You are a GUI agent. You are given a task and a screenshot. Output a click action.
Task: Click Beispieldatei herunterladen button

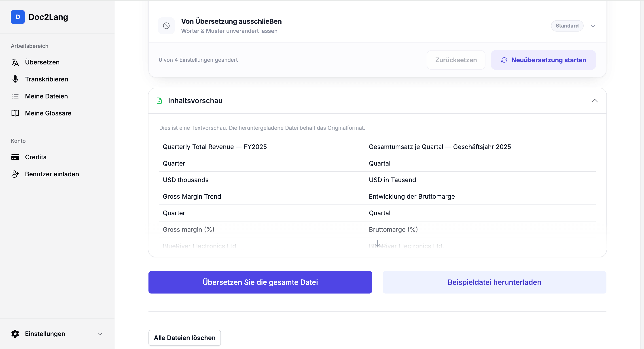[x=494, y=282]
